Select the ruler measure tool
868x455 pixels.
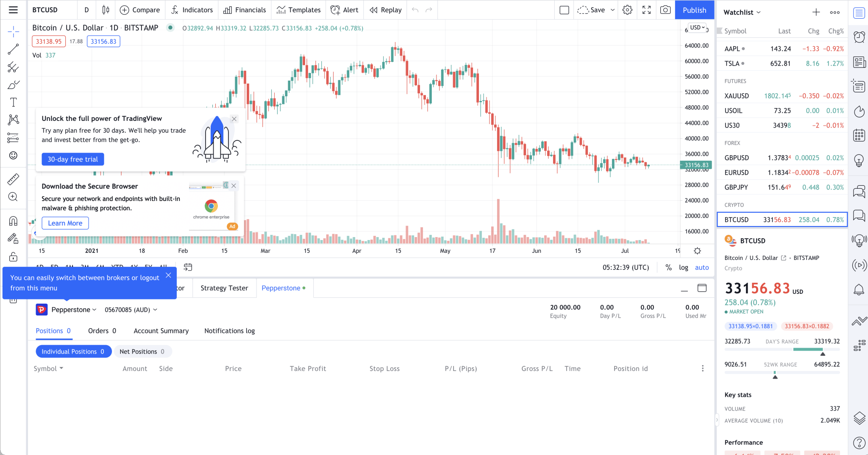[x=13, y=179]
